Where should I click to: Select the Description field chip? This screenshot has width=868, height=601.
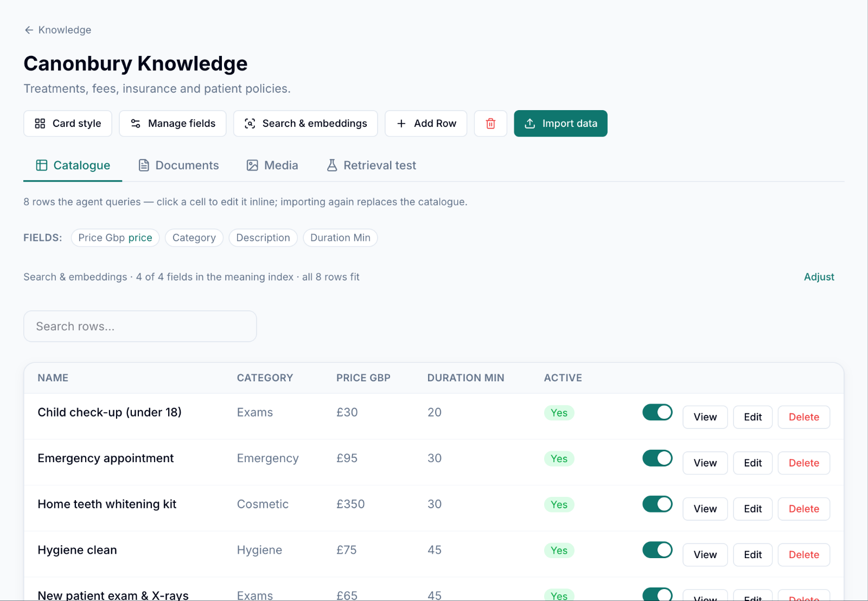click(x=263, y=238)
